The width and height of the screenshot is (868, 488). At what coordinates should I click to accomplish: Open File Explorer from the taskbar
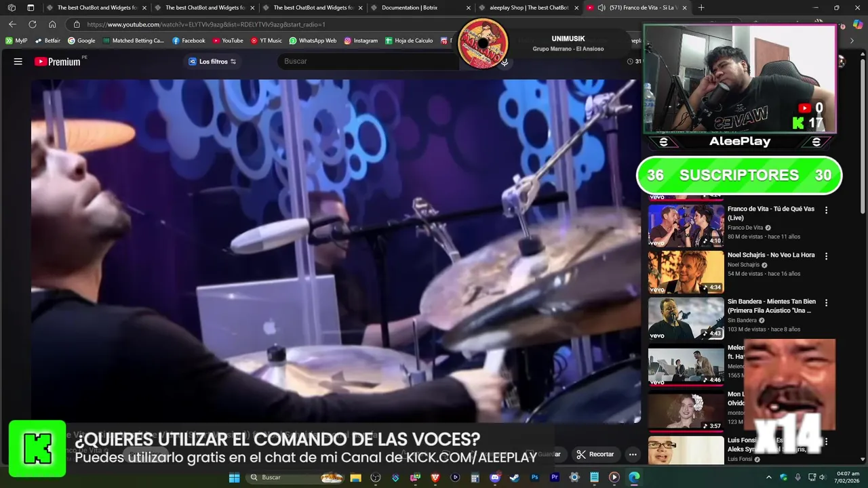pos(355,477)
